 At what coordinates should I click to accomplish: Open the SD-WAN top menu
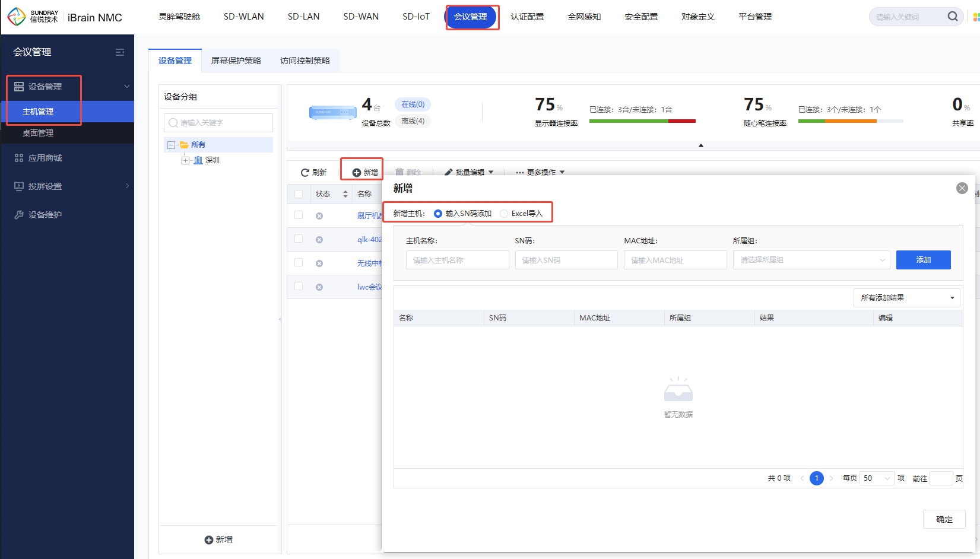[x=360, y=17]
